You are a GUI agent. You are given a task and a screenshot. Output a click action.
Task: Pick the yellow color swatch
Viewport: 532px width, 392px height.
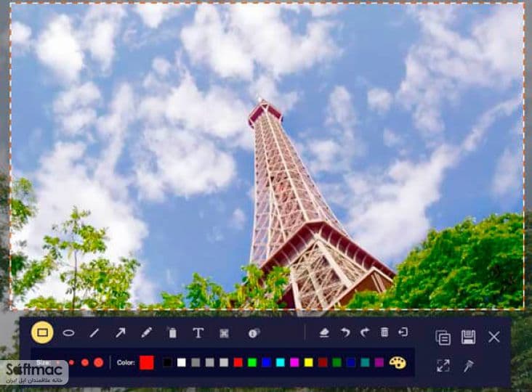click(x=309, y=363)
